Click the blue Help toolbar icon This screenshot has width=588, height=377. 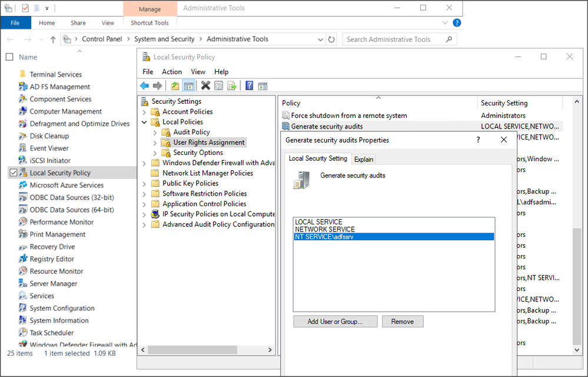[x=250, y=86]
